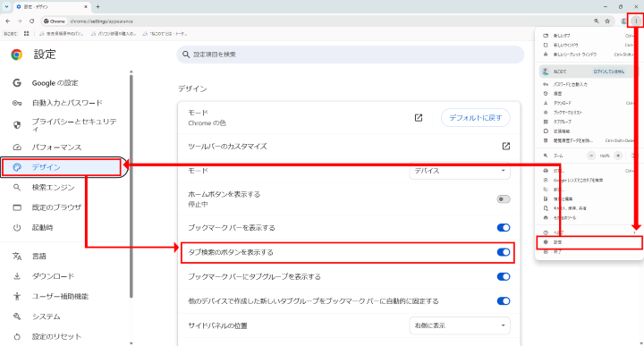Open ダウンロード in the Chrome menu
This screenshot has height=346, width=644.
pos(589,103)
